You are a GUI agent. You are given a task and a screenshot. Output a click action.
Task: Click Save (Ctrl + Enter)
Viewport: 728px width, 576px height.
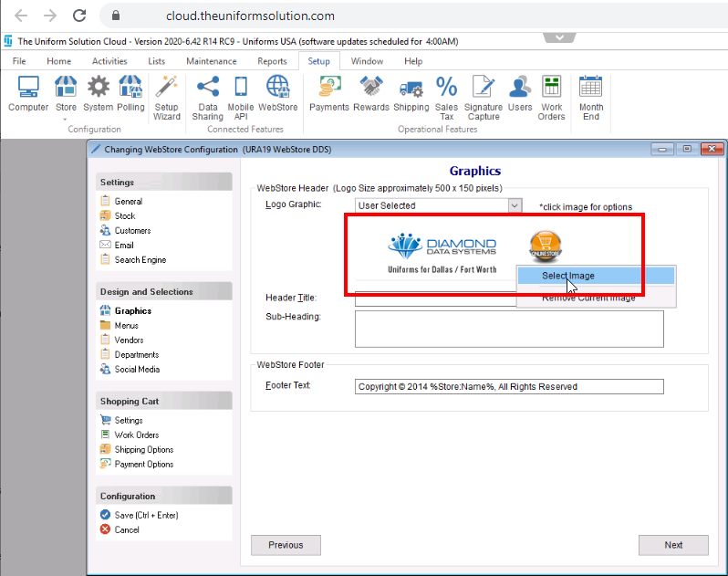pos(139,515)
